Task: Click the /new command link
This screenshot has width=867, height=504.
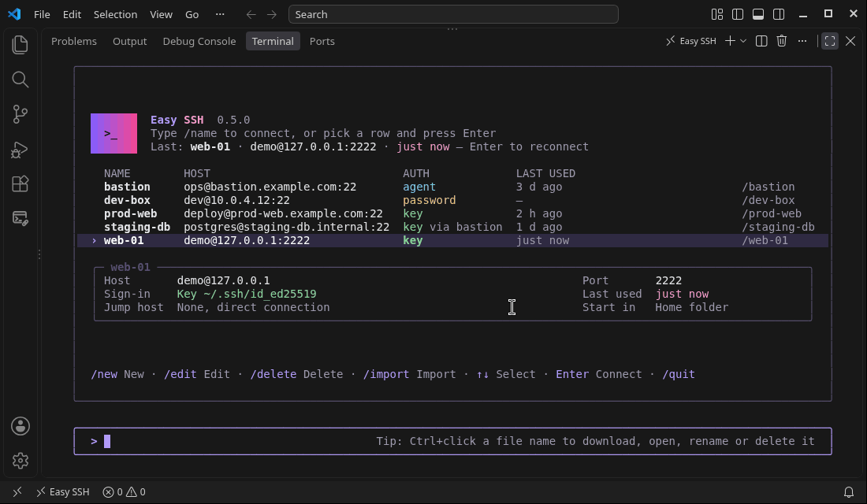Action: [104, 374]
